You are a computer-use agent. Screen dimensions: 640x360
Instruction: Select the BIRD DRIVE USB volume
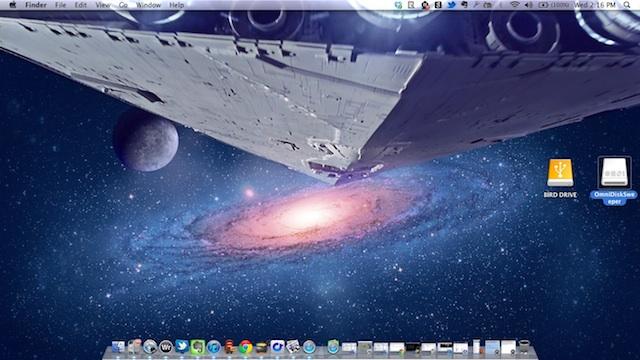click(x=560, y=178)
